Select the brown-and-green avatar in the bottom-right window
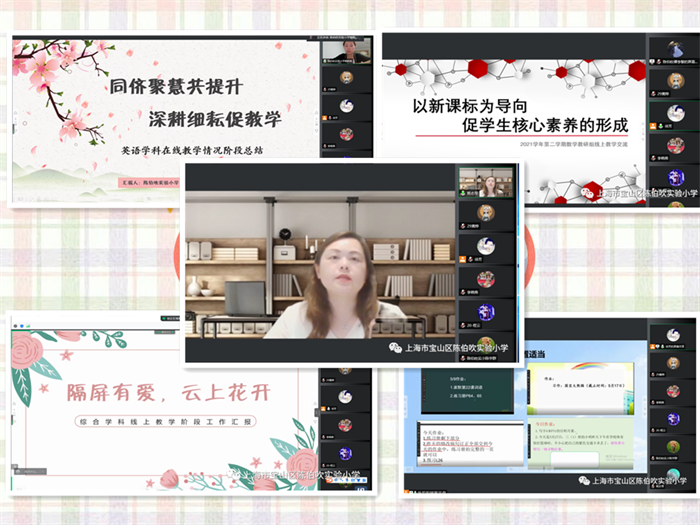 [x=673, y=446]
